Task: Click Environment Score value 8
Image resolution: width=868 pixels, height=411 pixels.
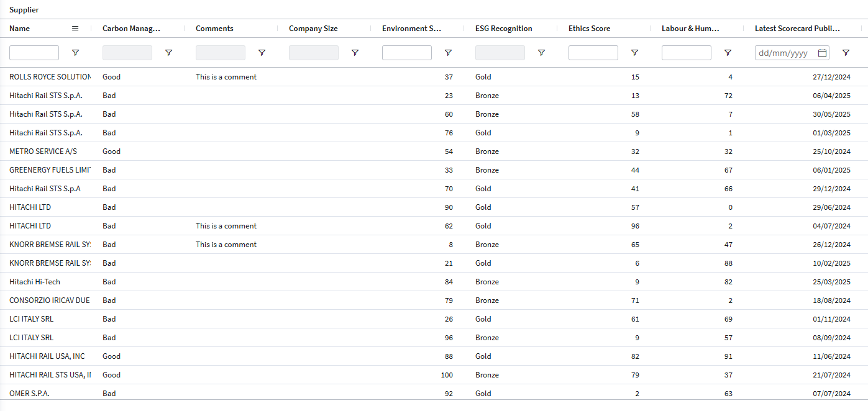Action: (x=450, y=245)
